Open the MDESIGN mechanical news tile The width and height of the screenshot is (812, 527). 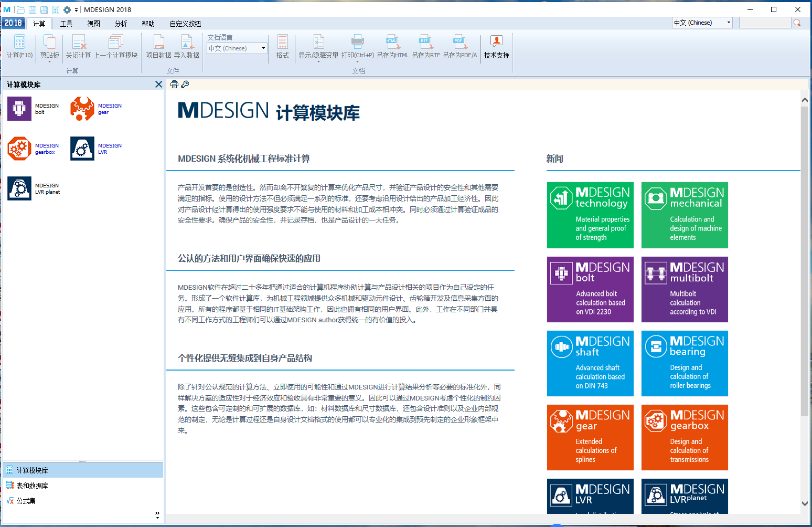(x=685, y=215)
